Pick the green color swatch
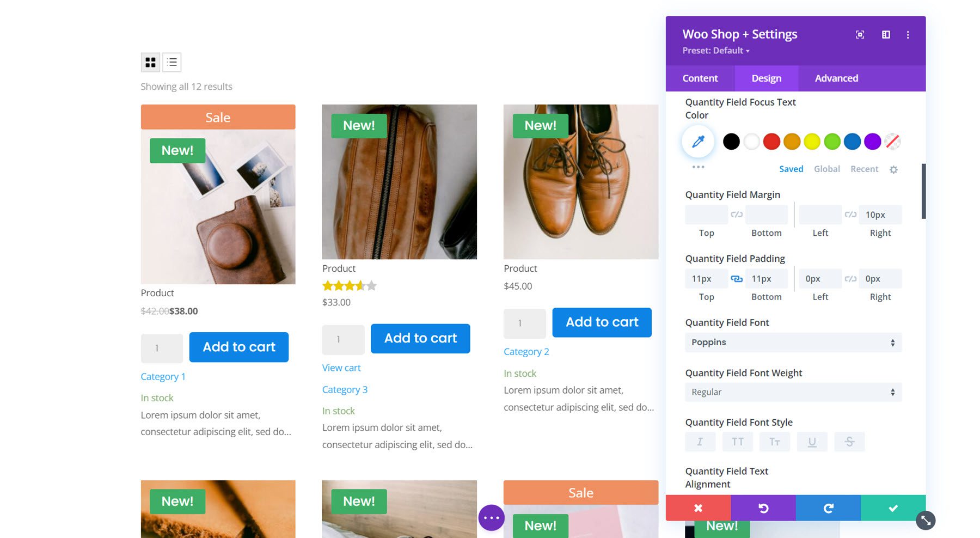The image size is (980, 538). tap(832, 142)
